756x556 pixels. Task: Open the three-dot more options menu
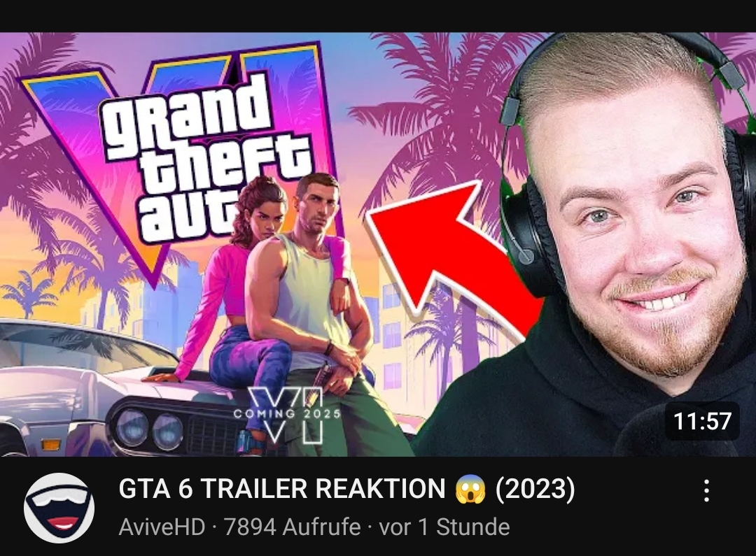click(x=706, y=490)
